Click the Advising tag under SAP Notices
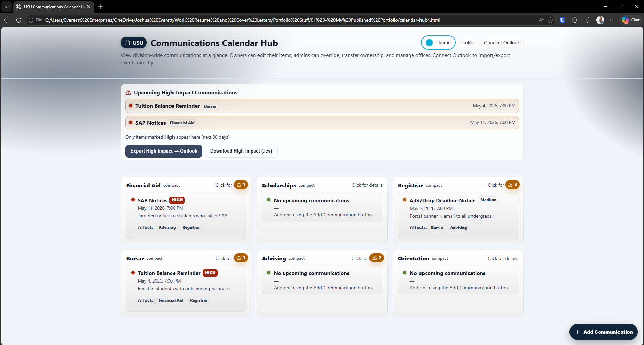Screen dimensions: 644x345 coord(167,227)
